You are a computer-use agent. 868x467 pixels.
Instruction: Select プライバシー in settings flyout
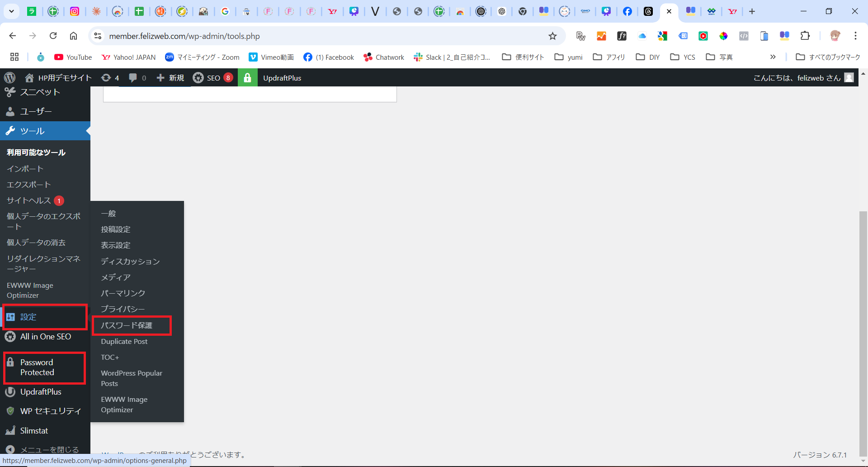[123, 309]
